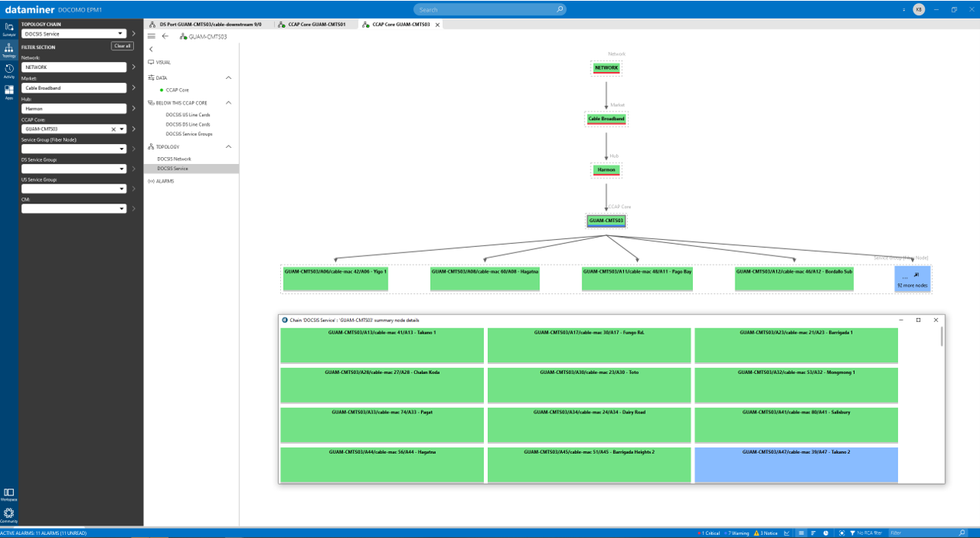980x538 pixels.
Task: Open the Topology Chain dropdown
Action: tap(121, 33)
